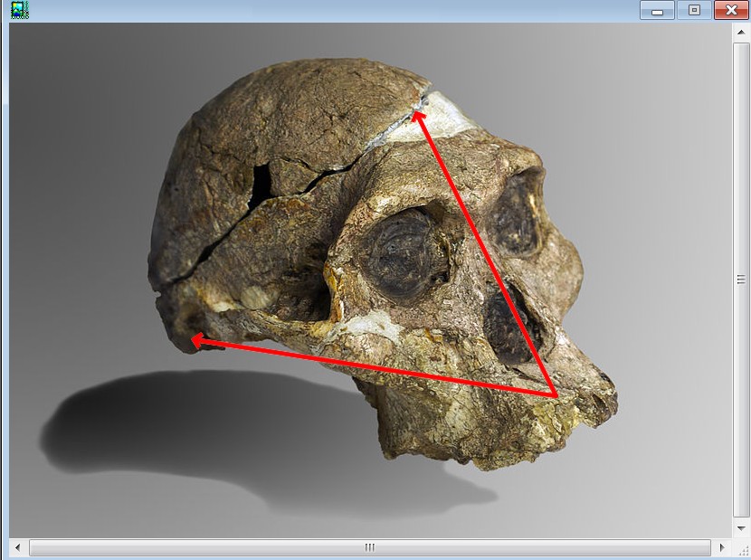The image size is (751, 560).
Task: Click the red arrowhead at the skull's rear base
Action: [196, 341]
